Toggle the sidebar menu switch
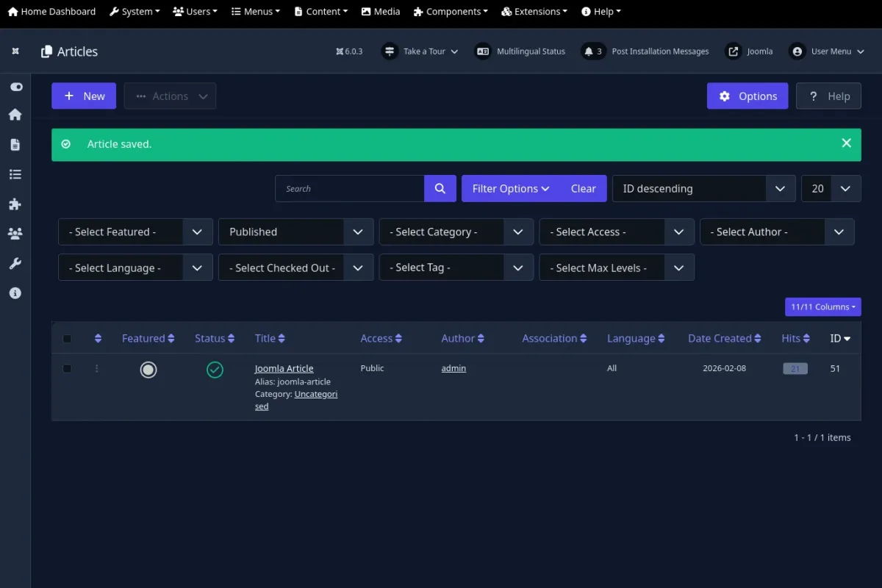This screenshot has width=882, height=588. coord(15,87)
